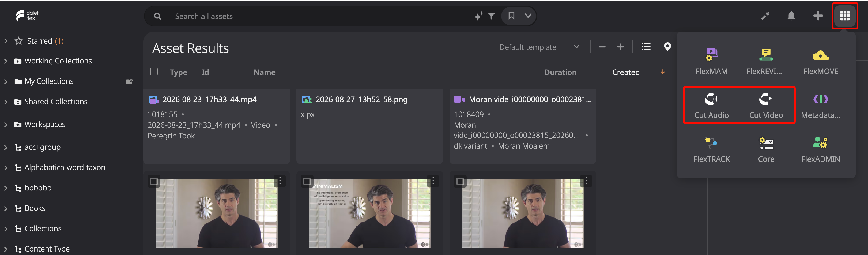
Task: Launch the Cut Video app
Action: point(765,105)
